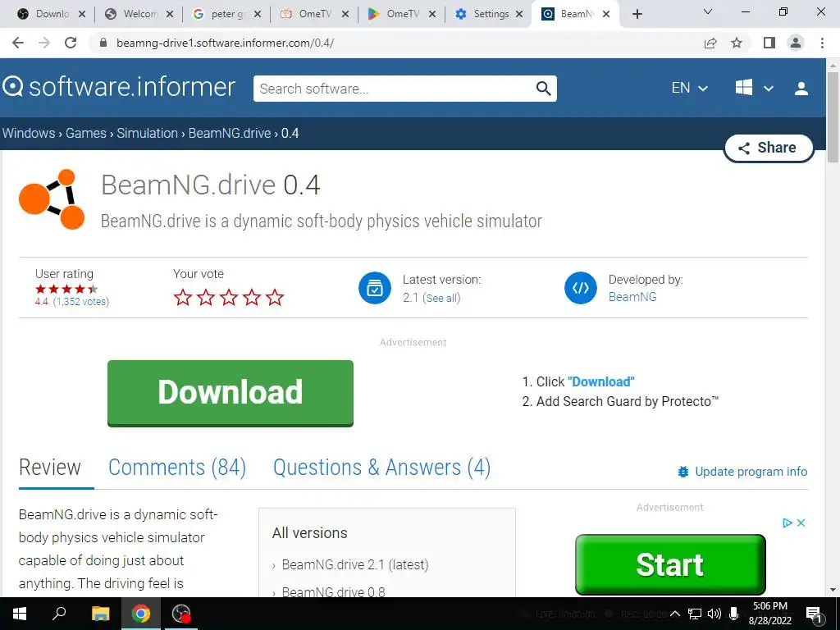Open the Windows Start menu
840x630 pixels.
click(x=20, y=614)
